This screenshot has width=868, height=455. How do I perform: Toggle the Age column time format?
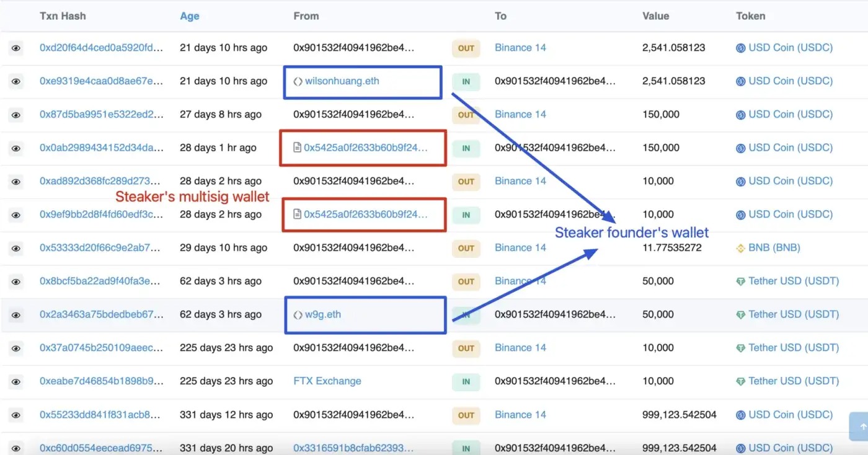(x=190, y=16)
